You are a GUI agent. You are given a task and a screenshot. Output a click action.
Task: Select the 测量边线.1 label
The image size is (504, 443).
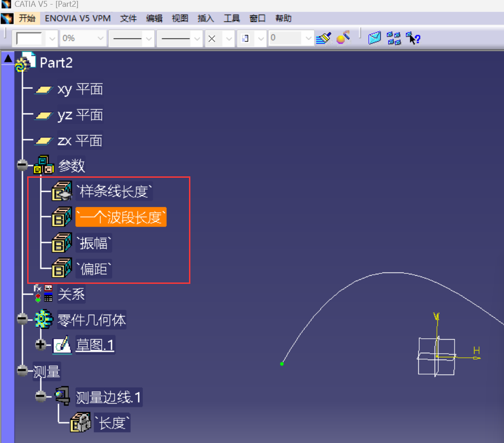click(x=109, y=397)
